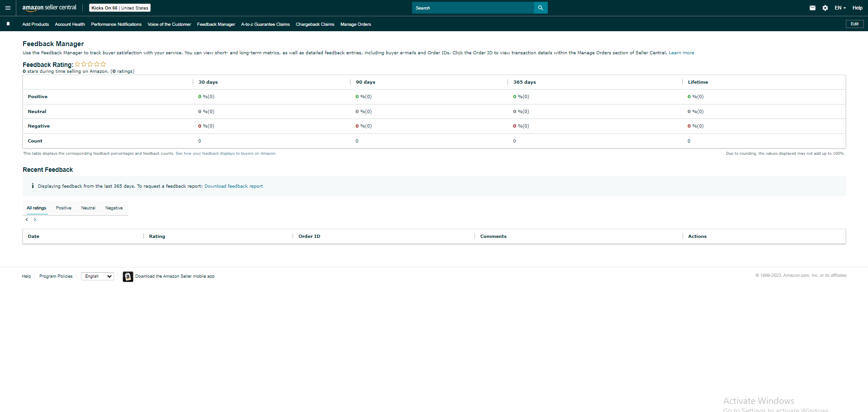Click the feedback rating stars
This screenshot has width=868, height=412.
click(90, 64)
